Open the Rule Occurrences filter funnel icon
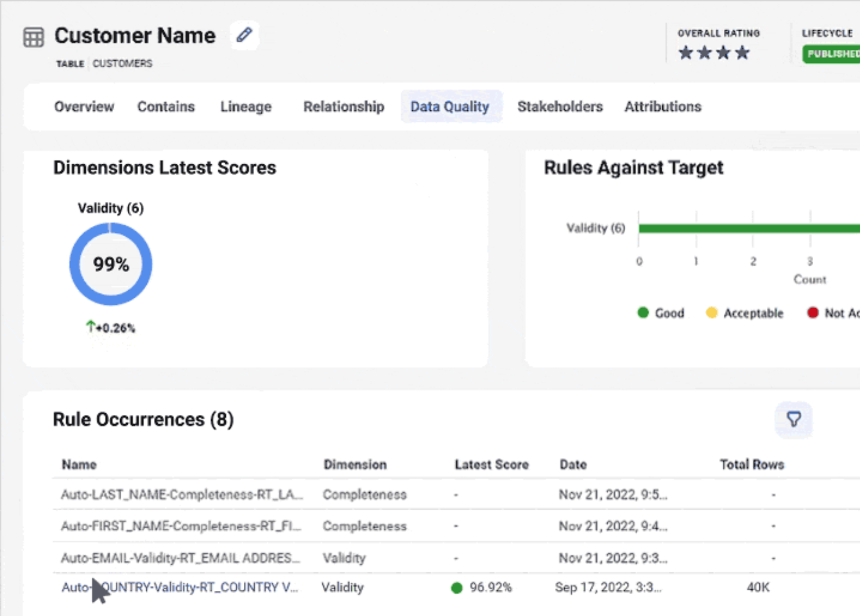Viewport: 860px width, 616px height. [793, 420]
